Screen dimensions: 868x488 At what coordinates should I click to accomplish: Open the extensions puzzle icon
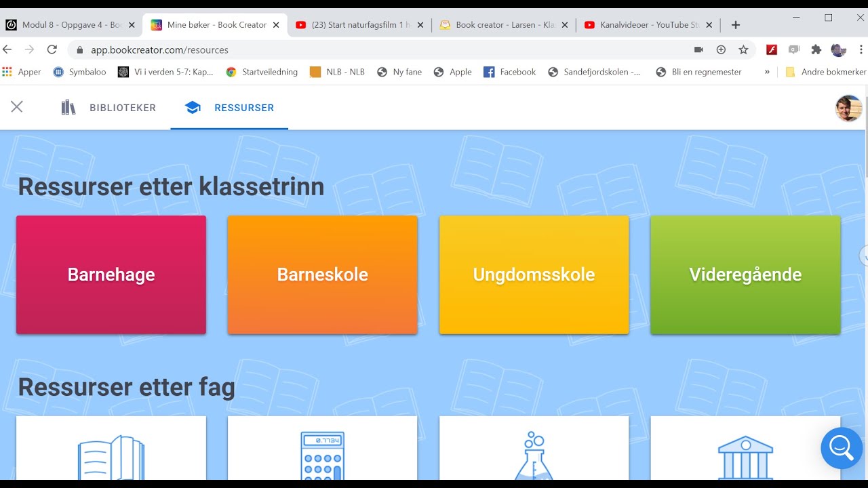tap(816, 49)
